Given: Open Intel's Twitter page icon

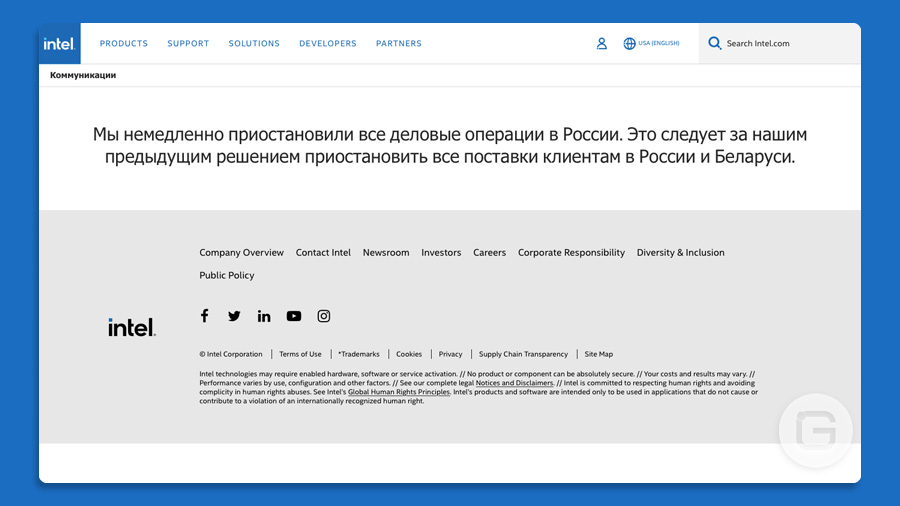Looking at the screenshot, I should 234,316.
